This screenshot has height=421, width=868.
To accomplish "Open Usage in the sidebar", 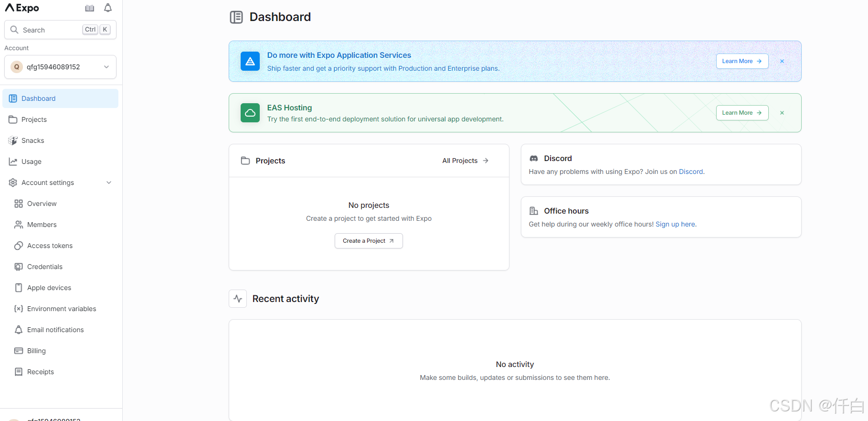I will pyautogui.click(x=60, y=162).
